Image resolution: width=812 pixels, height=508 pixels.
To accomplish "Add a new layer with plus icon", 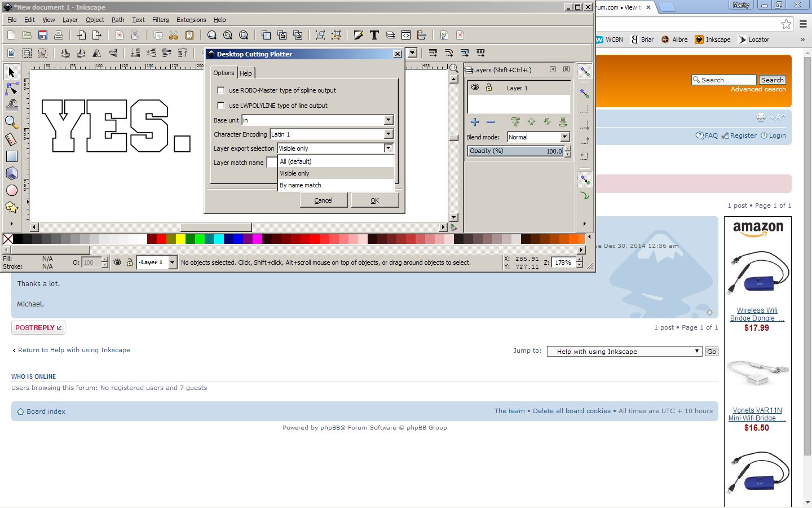I will (x=475, y=122).
